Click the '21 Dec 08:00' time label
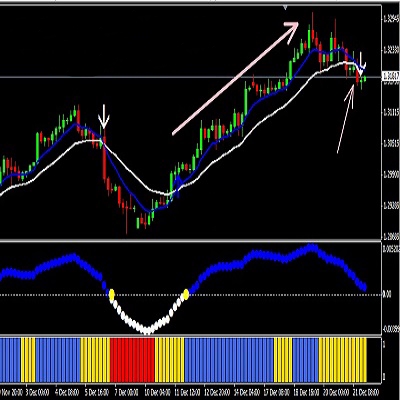400x400 pixels. coord(367,391)
